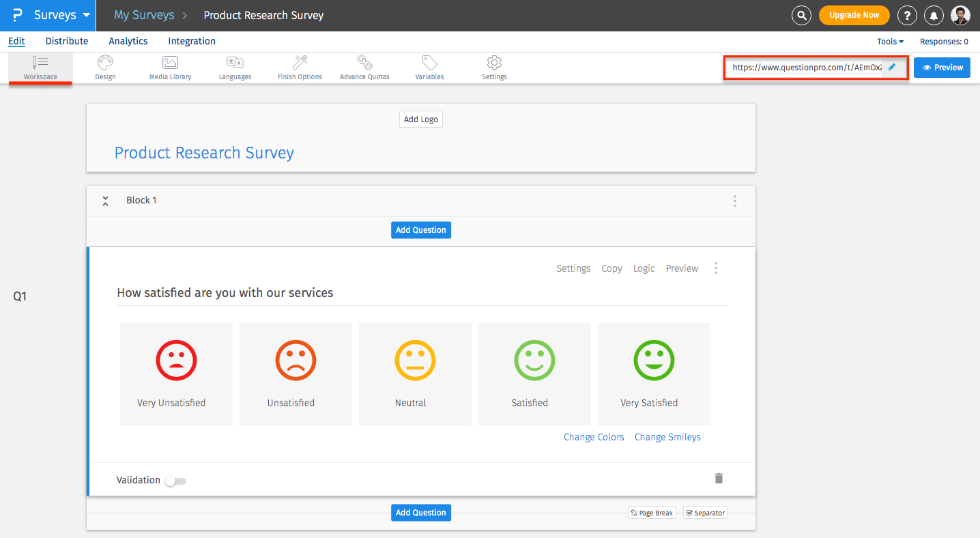The image size is (980, 538).
Task: Open the Languages tool
Action: [235, 67]
